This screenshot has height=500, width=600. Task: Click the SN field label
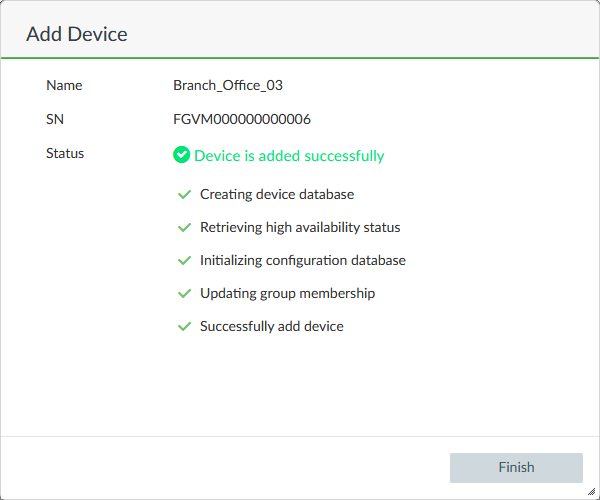pos(55,119)
